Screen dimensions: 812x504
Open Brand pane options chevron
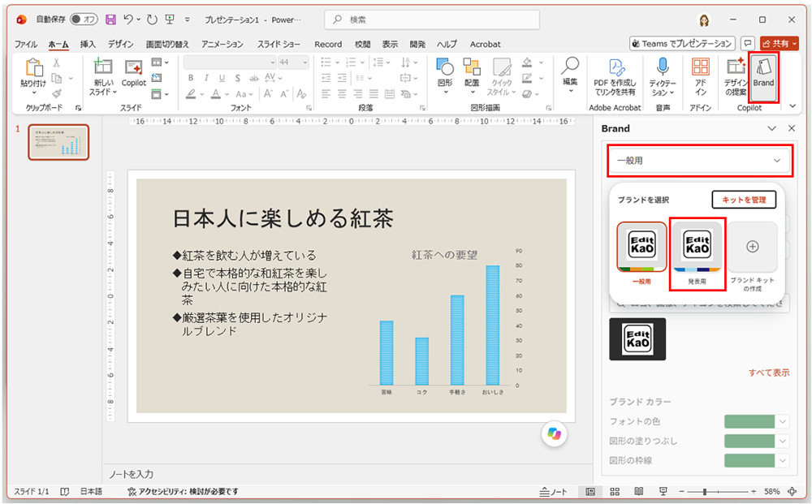(x=771, y=128)
